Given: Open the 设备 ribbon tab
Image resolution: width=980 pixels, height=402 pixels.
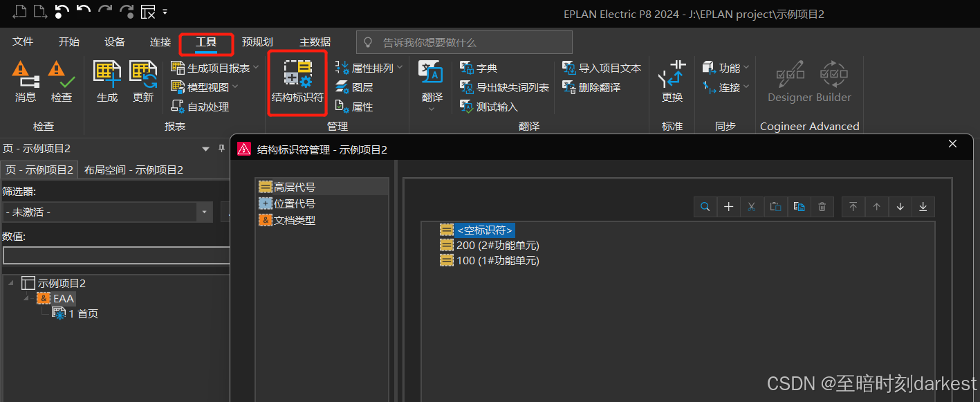Looking at the screenshot, I should 115,42.
